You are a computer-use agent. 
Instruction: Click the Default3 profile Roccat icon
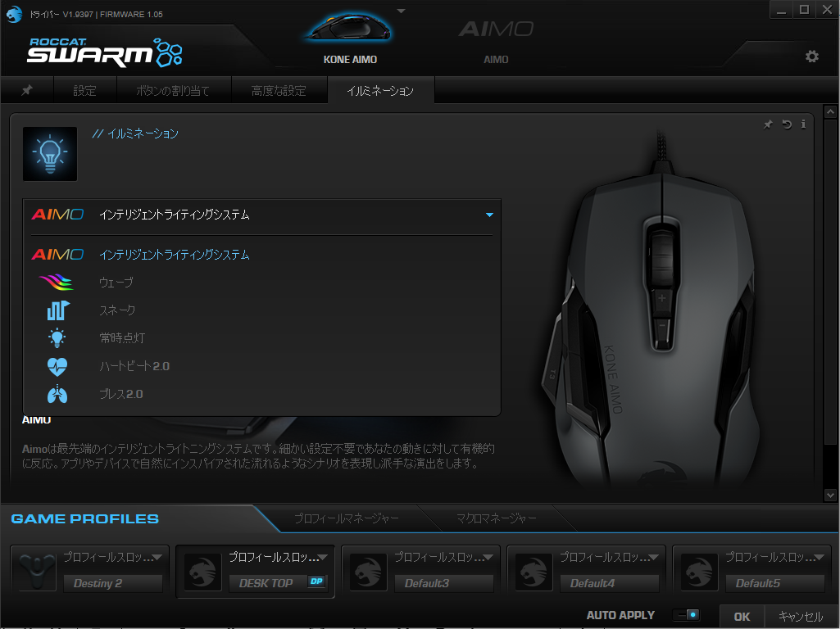point(368,572)
